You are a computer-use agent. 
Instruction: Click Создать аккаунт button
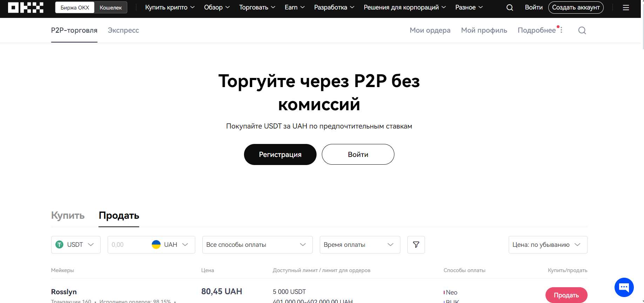(x=576, y=7)
